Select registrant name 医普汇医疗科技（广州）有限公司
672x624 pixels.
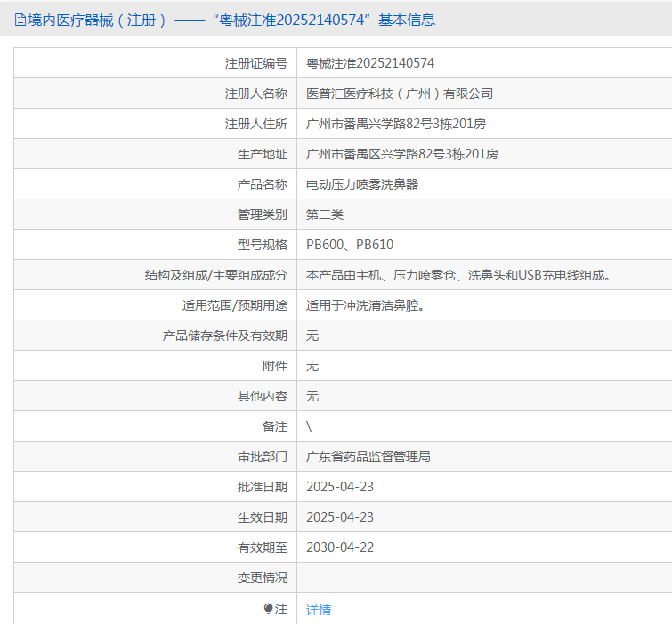tap(400, 93)
